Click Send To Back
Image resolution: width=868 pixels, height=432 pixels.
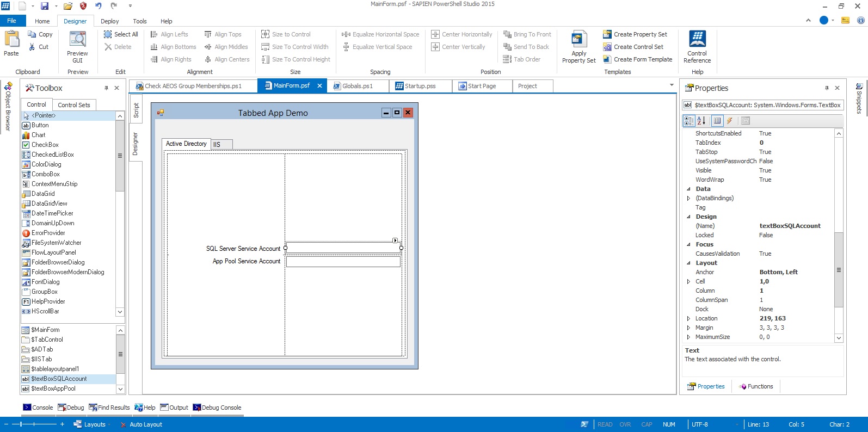click(x=526, y=47)
